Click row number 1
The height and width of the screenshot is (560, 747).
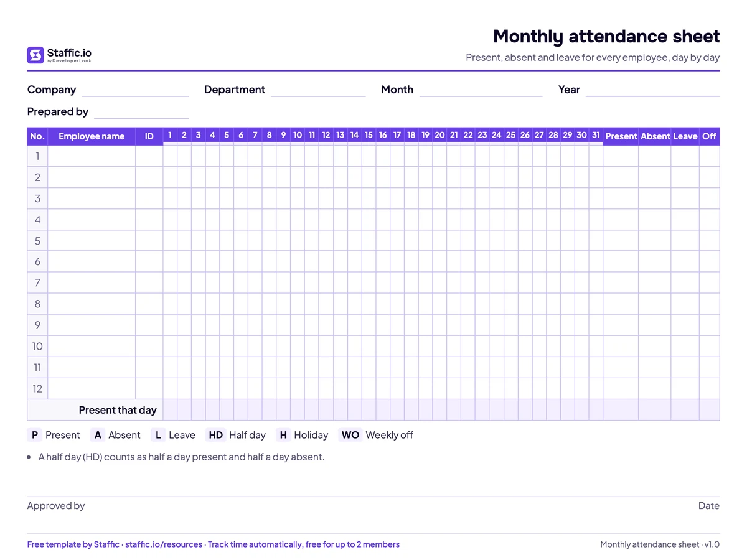pyautogui.click(x=37, y=156)
